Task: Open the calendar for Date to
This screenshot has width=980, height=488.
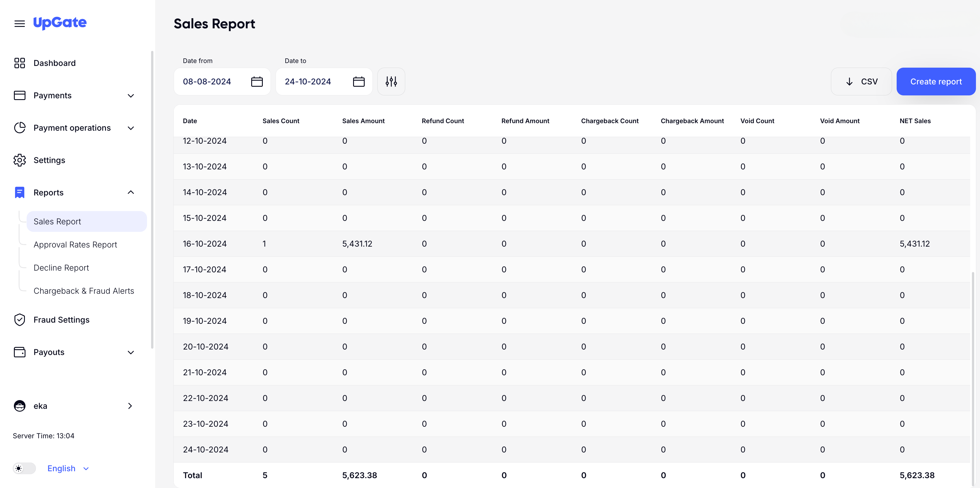Action: 359,81
